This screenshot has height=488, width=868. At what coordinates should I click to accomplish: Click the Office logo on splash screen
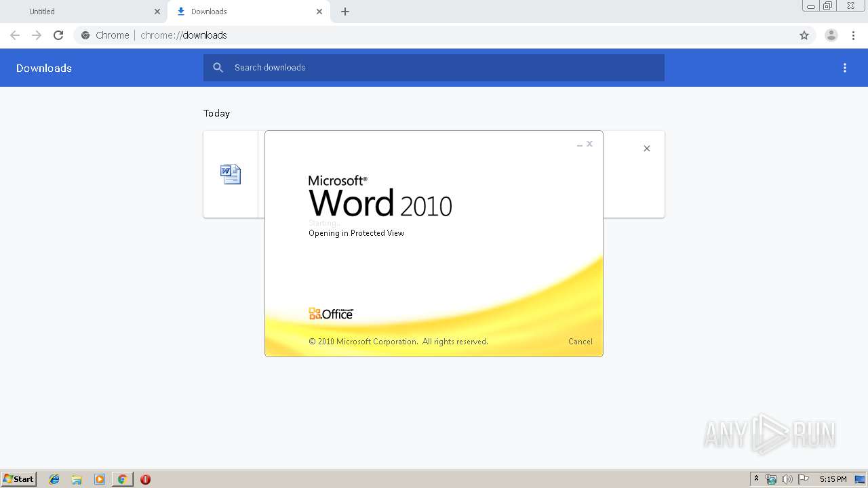click(x=331, y=313)
